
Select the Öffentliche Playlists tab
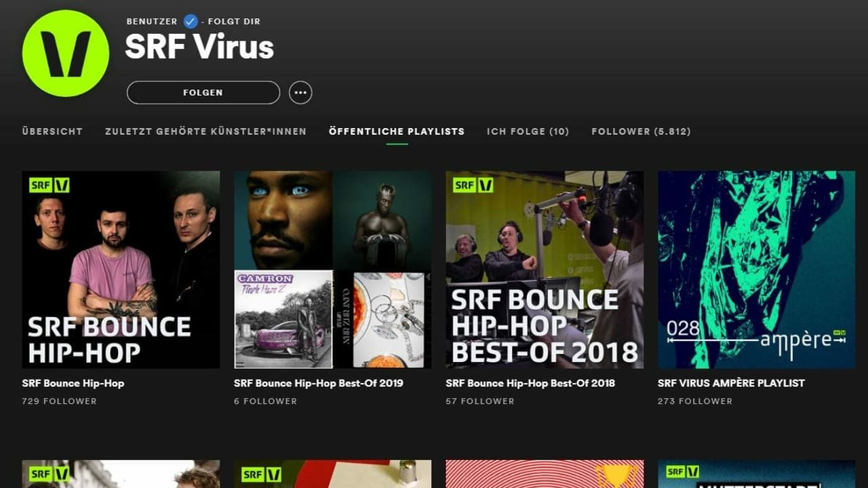(397, 131)
